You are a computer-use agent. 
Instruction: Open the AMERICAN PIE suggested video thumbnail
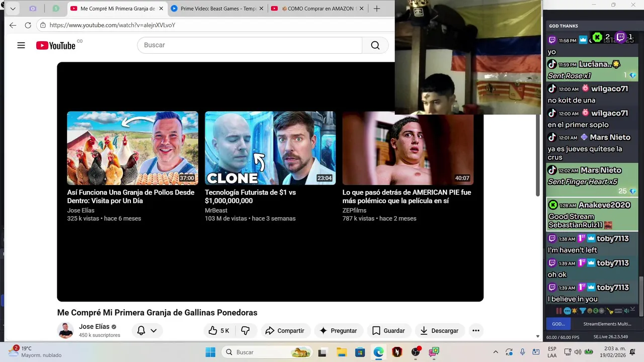pos(408,148)
